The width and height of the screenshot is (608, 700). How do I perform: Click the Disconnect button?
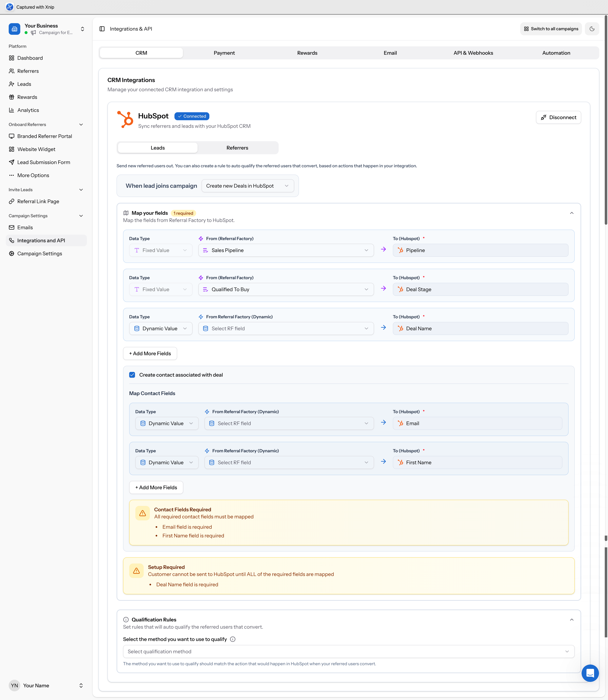pyautogui.click(x=558, y=117)
